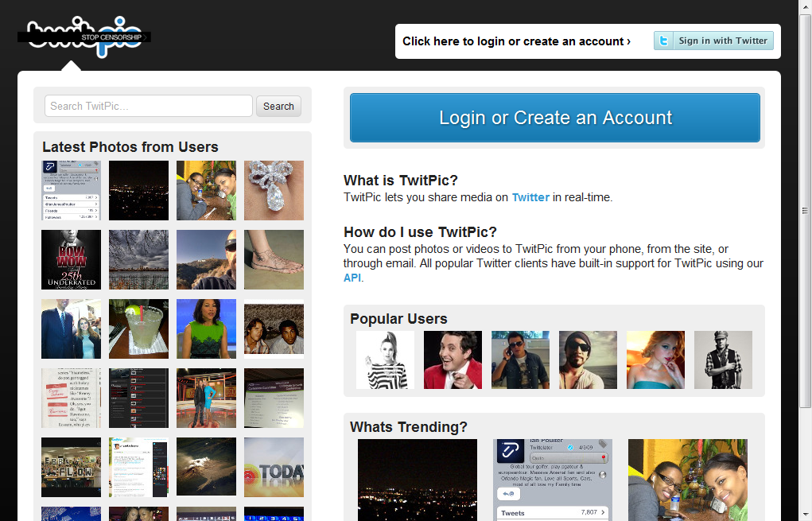The image size is (812, 521).
Task: Click the scrollbar up arrow
Action: tap(806, 6)
